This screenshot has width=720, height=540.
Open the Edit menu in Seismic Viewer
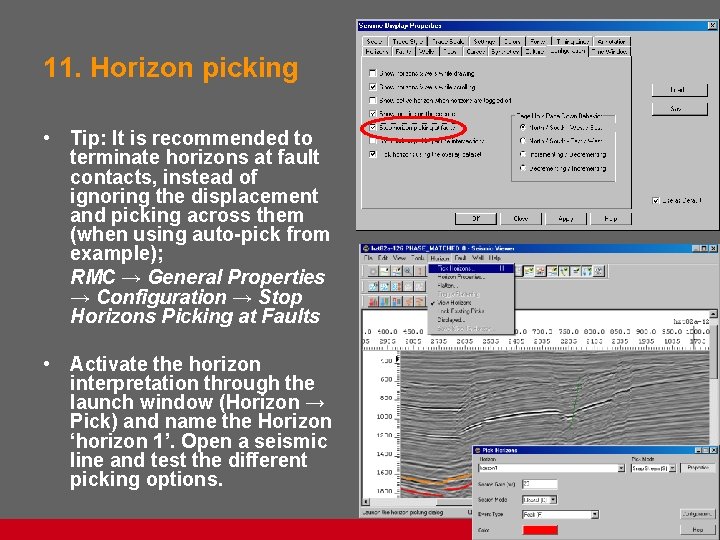(383, 258)
